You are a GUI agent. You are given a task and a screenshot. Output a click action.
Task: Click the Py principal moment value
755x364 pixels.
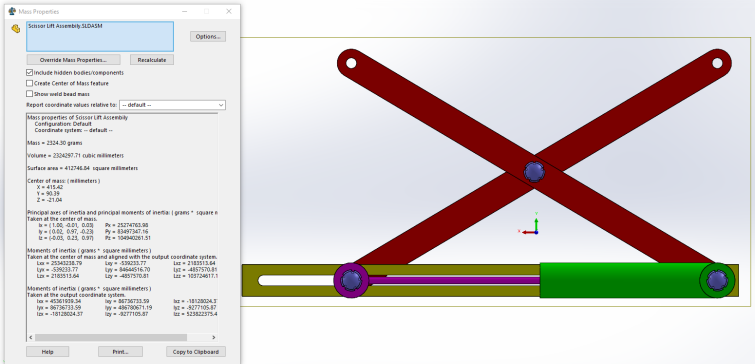tap(127, 231)
